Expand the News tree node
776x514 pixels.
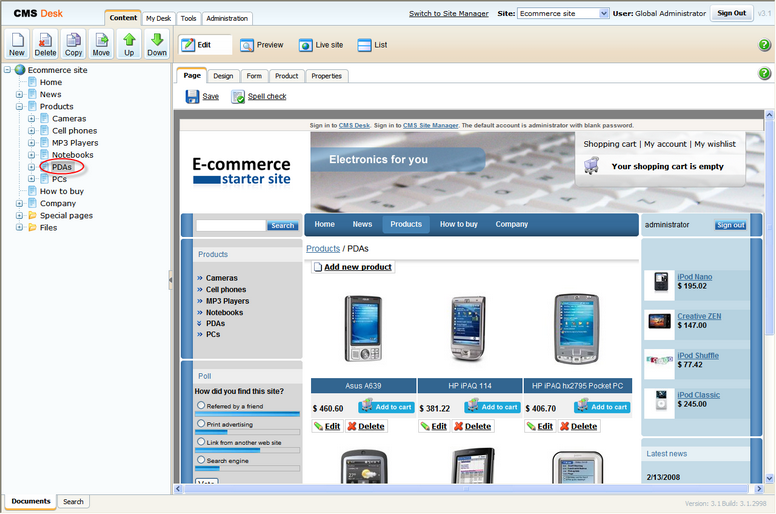tap(19, 94)
